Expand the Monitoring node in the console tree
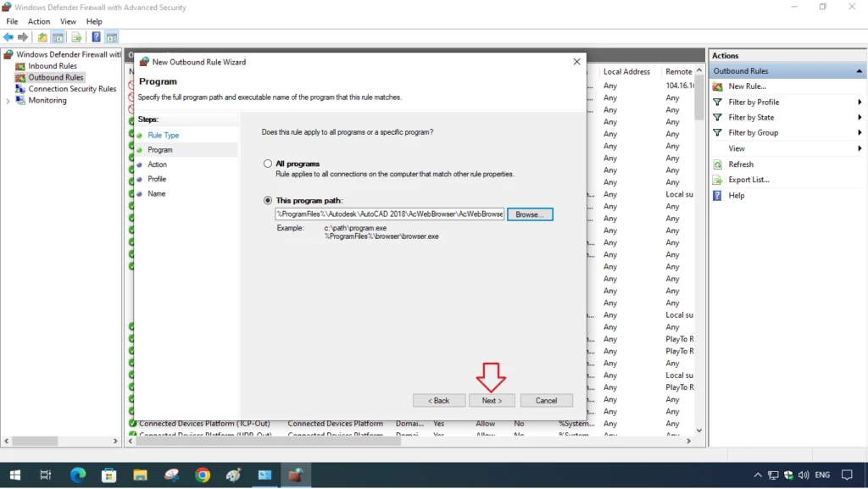This screenshot has width=868, height=489. point(8,99)
